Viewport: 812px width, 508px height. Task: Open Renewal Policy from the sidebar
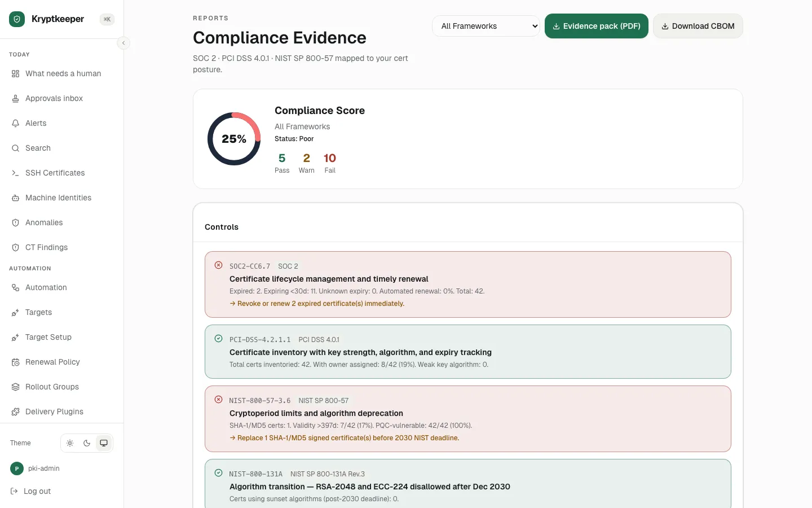(62, 362)
